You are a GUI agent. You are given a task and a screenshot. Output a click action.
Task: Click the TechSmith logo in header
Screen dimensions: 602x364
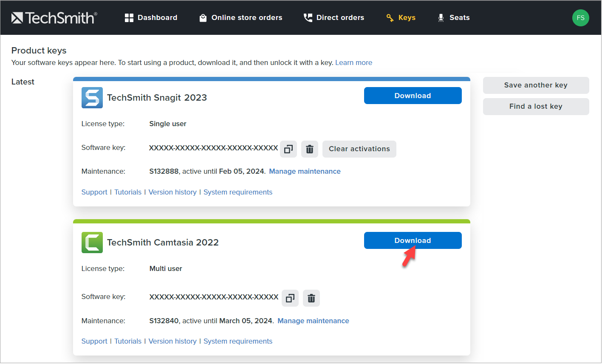pyautogui.click(x=54, y=17)
